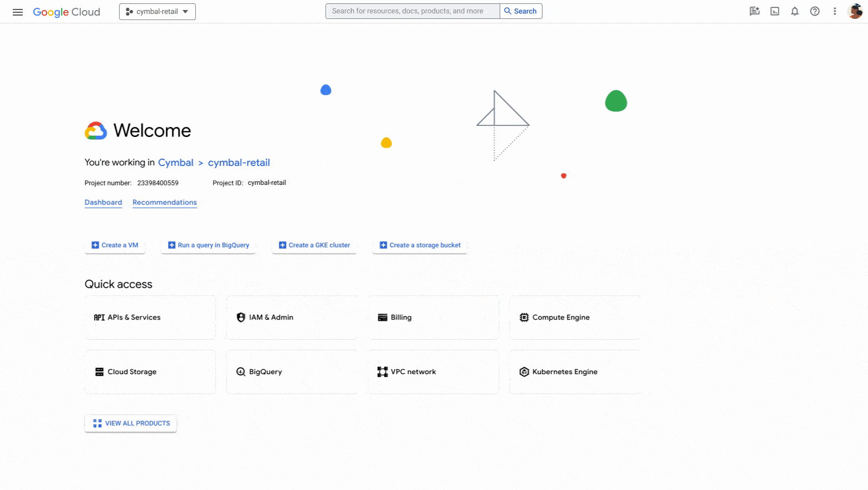Open the Dashboard link
Screen dimensions: 868x490
tap(103, 203)
